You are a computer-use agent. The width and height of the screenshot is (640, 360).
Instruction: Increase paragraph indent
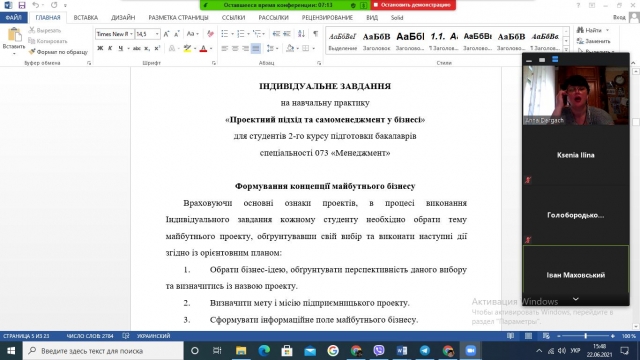(x=287, y=34)
